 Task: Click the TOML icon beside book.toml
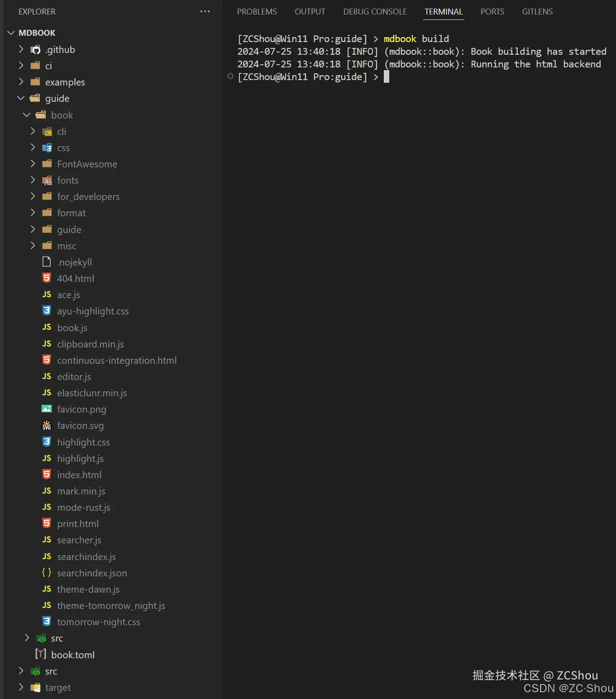tap(41, 654)
